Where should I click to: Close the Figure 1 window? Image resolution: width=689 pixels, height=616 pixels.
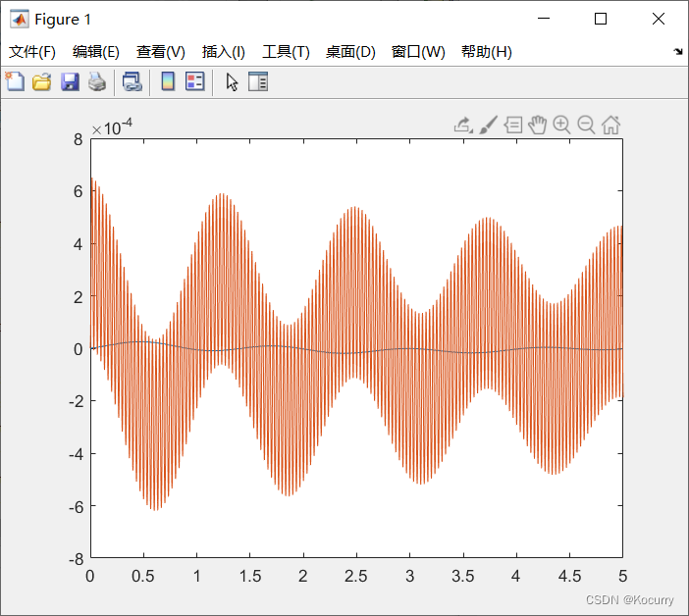pos(659,19)
